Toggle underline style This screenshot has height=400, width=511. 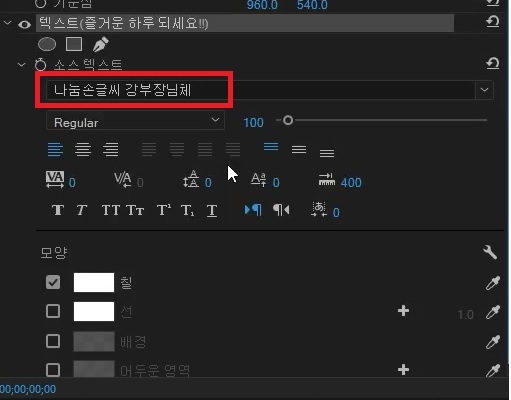(212, 211)
